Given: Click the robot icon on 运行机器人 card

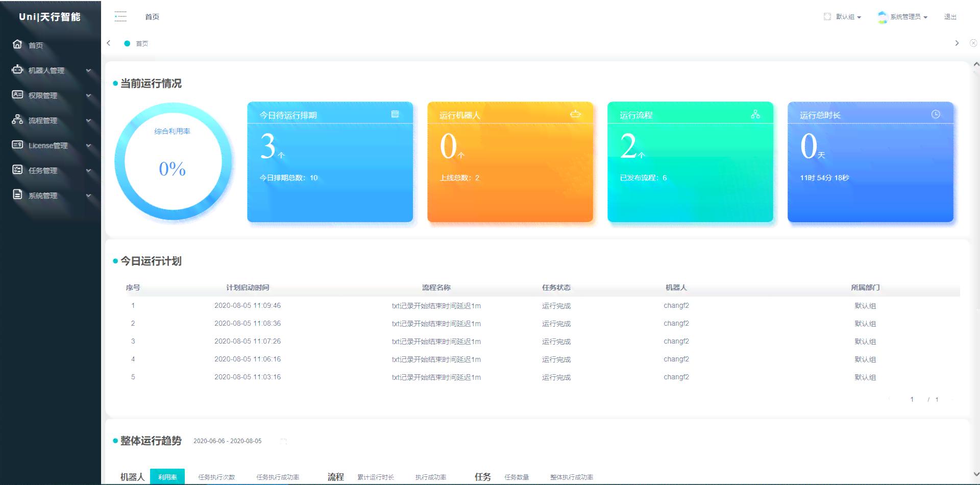Looking at the screenshot, I should 575,114.
